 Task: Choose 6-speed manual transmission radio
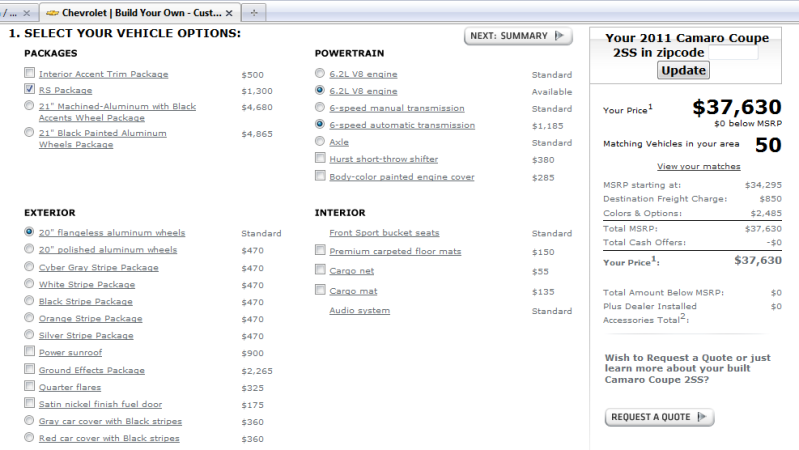(x=319, y=108)
